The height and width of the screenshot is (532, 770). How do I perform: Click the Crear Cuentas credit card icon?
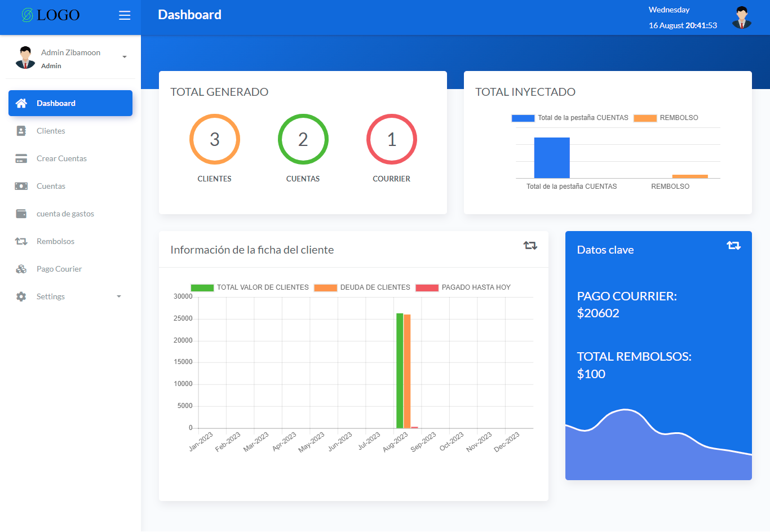tap(21, 158)
